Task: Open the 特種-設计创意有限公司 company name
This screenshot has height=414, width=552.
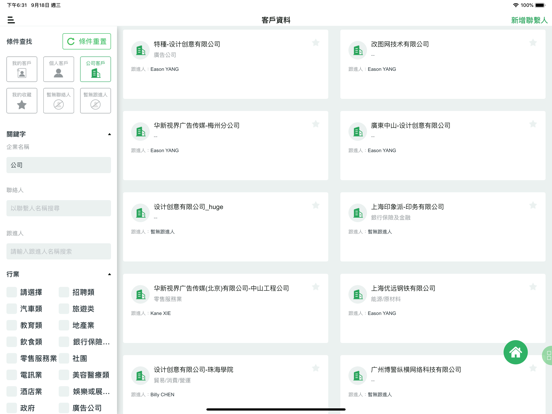Action: 187,44
